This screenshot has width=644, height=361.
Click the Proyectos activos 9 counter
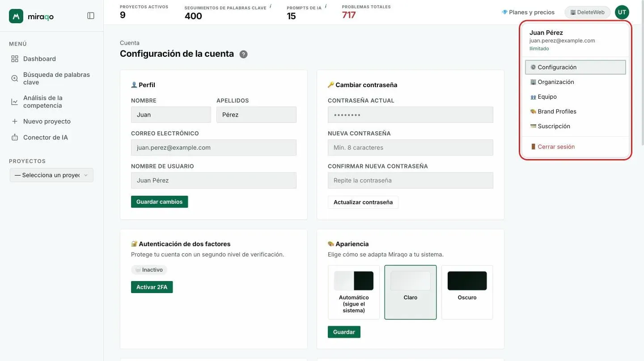tap(144, 12)
